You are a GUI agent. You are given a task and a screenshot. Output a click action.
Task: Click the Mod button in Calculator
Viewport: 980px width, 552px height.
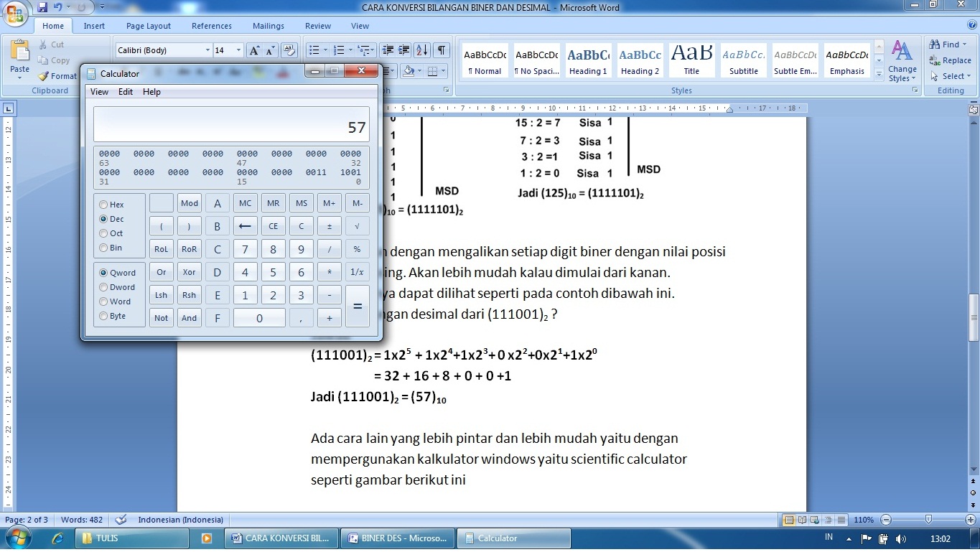pos(190,203)
